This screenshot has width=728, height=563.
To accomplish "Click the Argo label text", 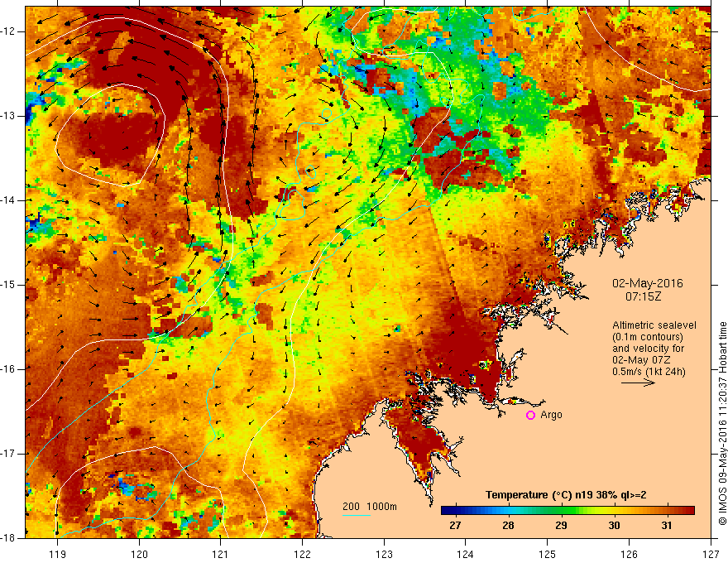I will pos(551,415).
